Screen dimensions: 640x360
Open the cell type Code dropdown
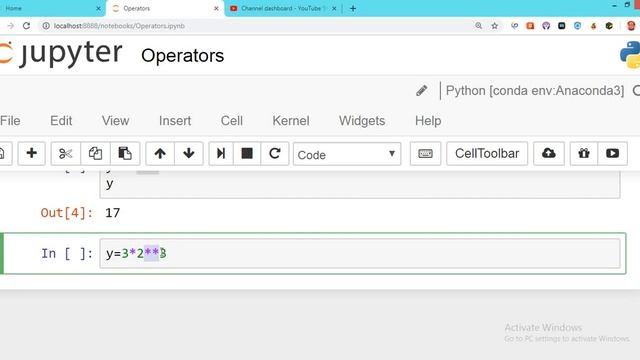tap(347, 154)
